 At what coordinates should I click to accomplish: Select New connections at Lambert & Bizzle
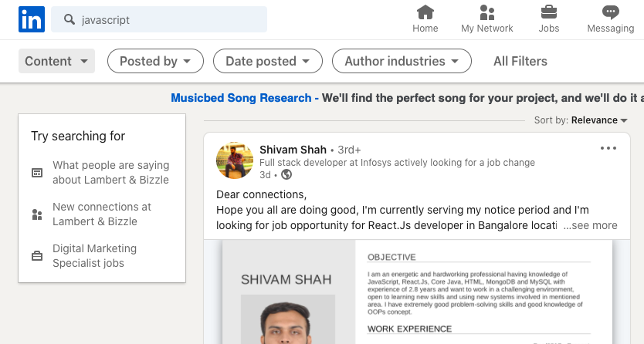pos(102,214)
